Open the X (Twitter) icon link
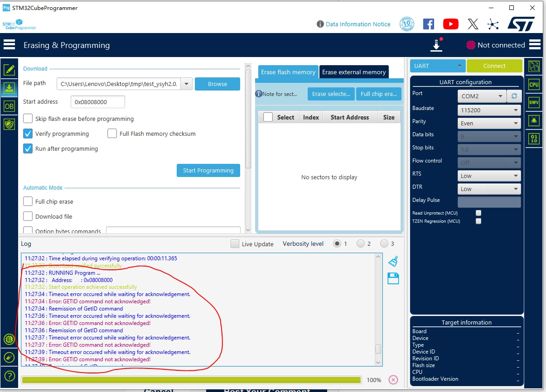The width and height of the screenshot is (546, 392). coord(473,24)
